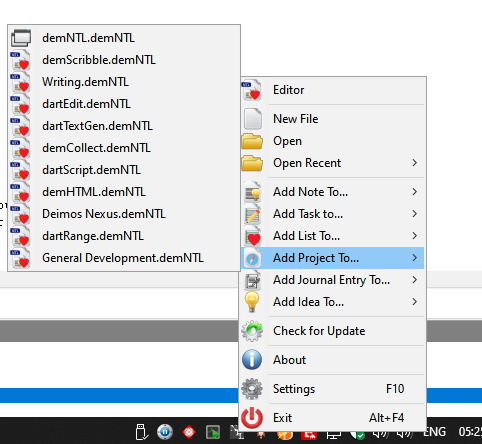The height and width of the screenshot is (444, 482).
Task: Select New File in the menu
Action: click(332, 119)
